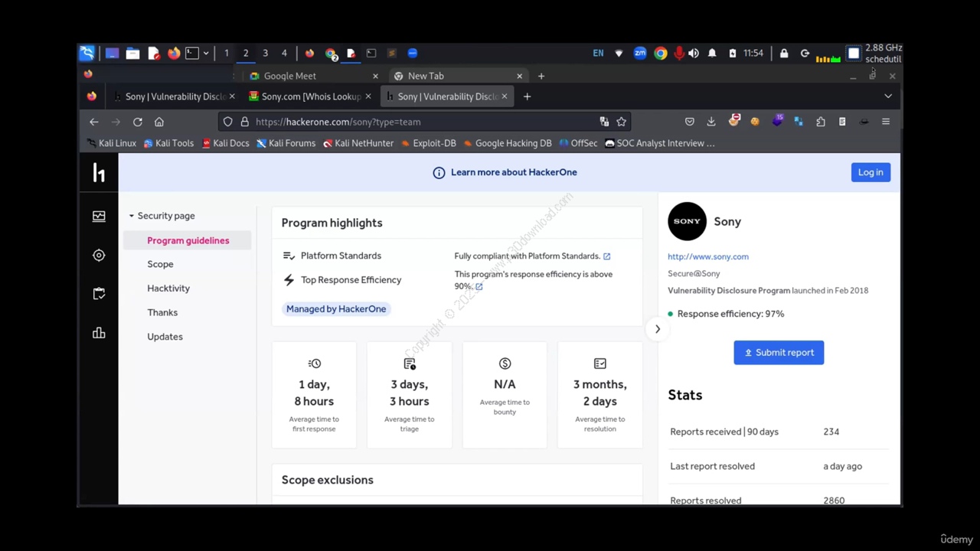Click the hackerone.com URL address bar
The image size is (980, 551).
coord(421,122)
